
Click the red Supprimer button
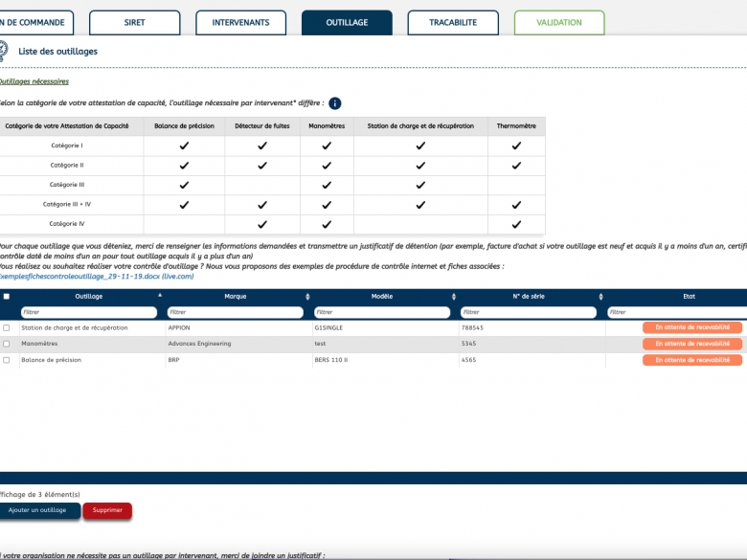tap(107, 510)
